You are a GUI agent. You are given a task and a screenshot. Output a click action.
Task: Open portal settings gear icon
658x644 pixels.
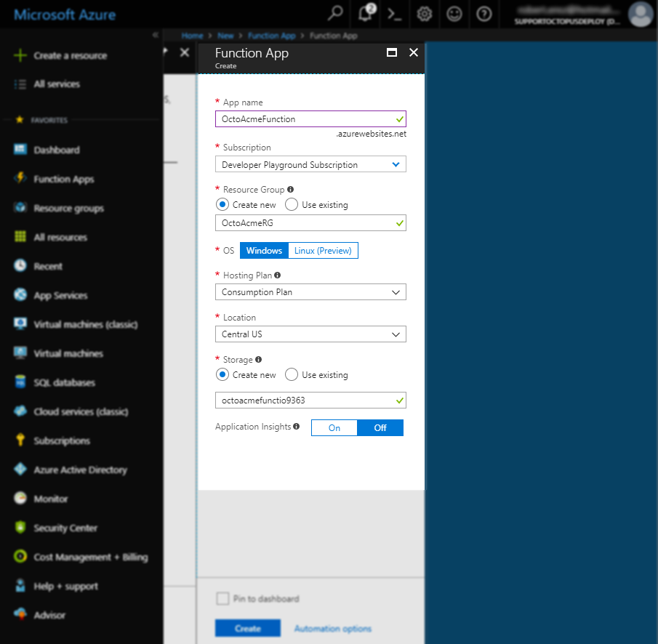[425, 14]
